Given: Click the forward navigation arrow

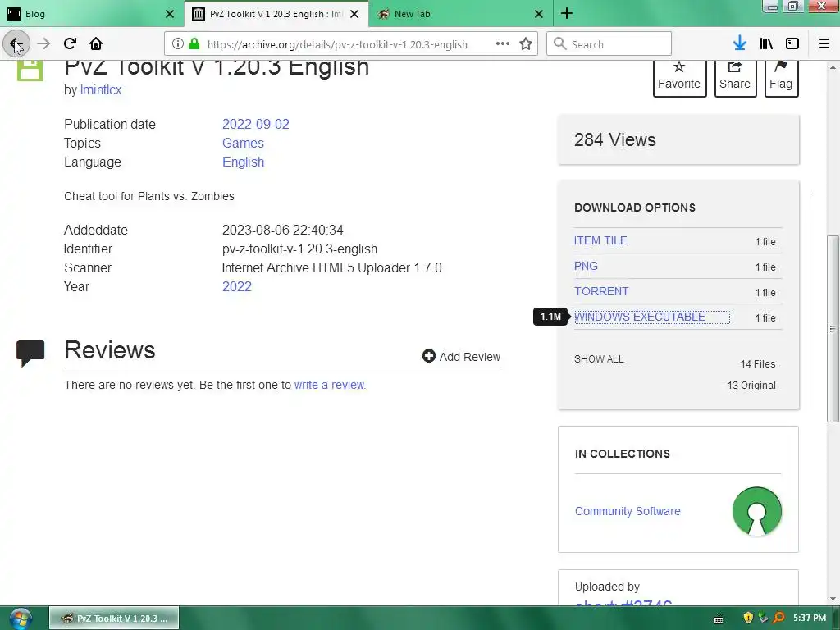Looking at the screenshot, I should click(43, 44).
